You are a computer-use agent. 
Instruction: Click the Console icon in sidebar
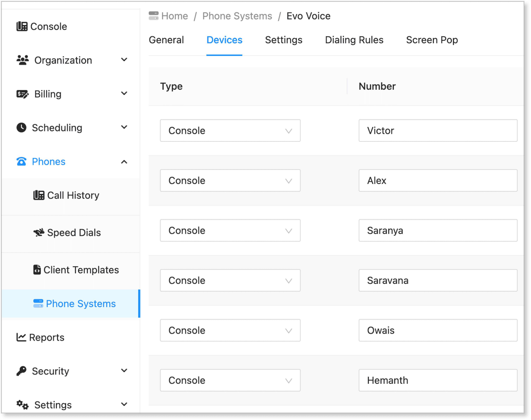(x=22, y=26)
